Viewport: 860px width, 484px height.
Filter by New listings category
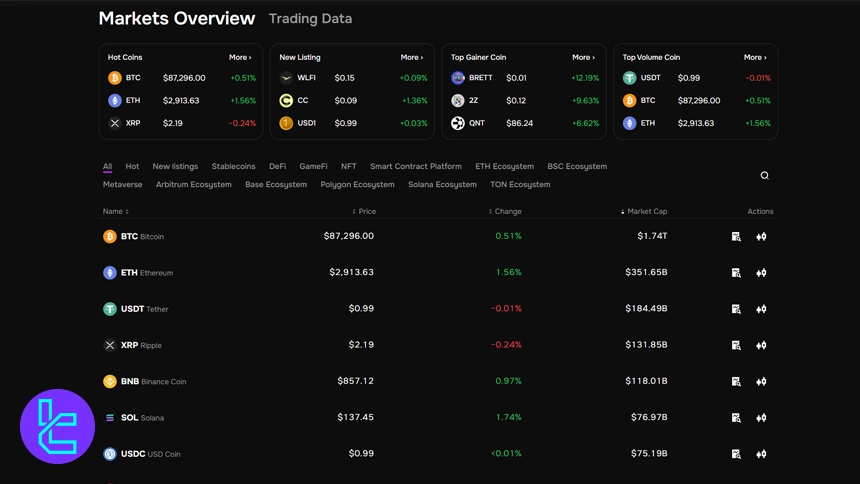click(175, 166)
